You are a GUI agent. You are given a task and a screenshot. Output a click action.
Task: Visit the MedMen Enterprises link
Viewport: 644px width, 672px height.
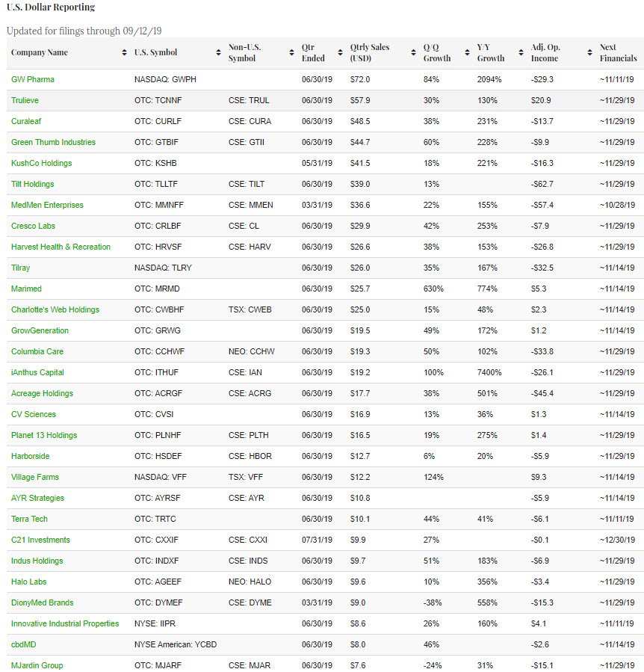(x=47, y=205)
